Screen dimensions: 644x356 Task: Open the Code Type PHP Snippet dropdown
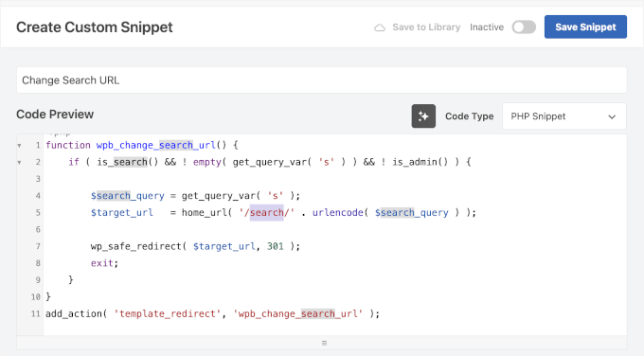point(563,116)
